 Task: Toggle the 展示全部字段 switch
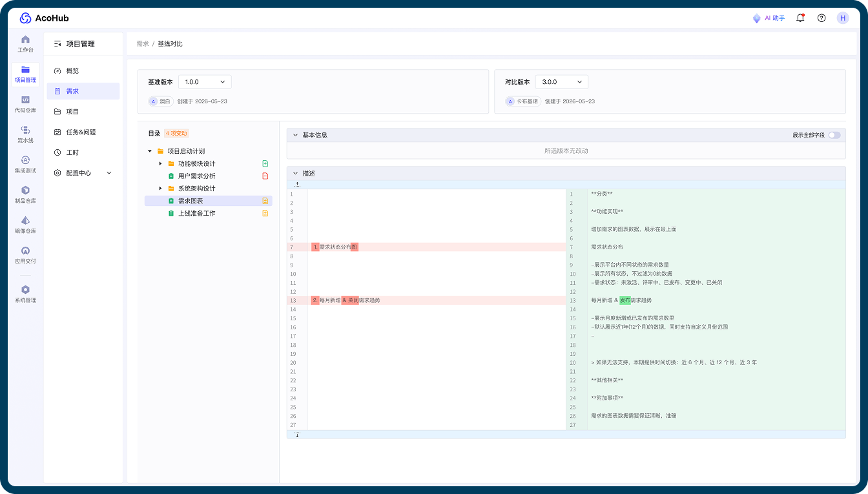pos(834,135)
